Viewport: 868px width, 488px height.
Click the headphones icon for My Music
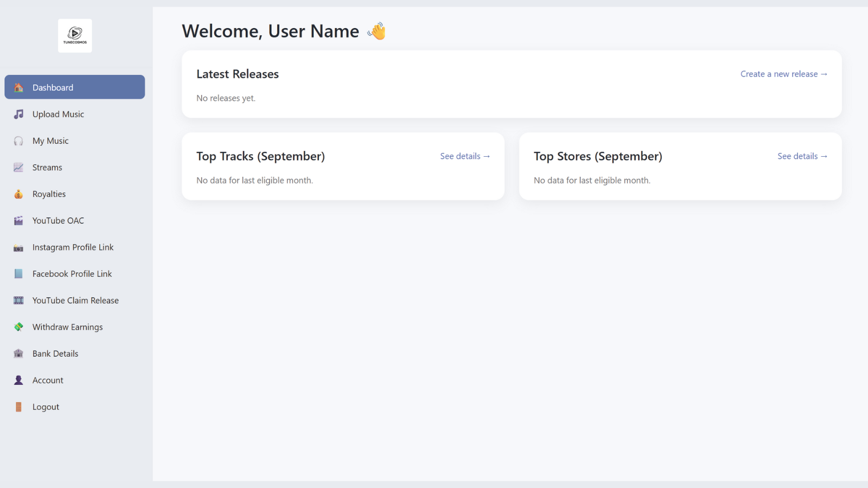pos(18,141)
